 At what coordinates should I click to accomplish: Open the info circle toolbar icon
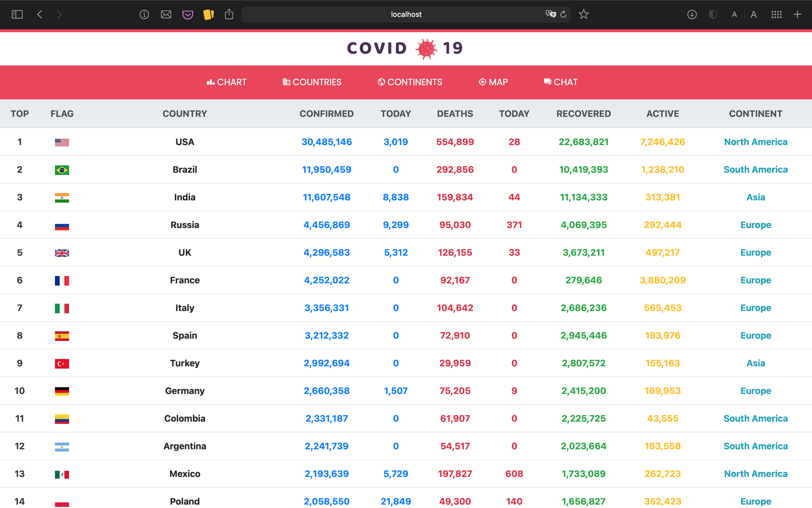tap(144, 14)
